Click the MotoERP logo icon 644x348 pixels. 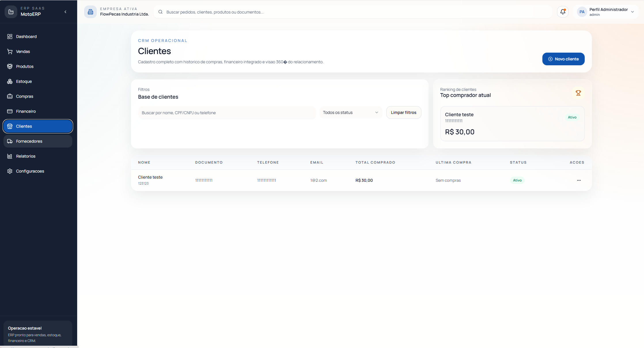point(11,12)
